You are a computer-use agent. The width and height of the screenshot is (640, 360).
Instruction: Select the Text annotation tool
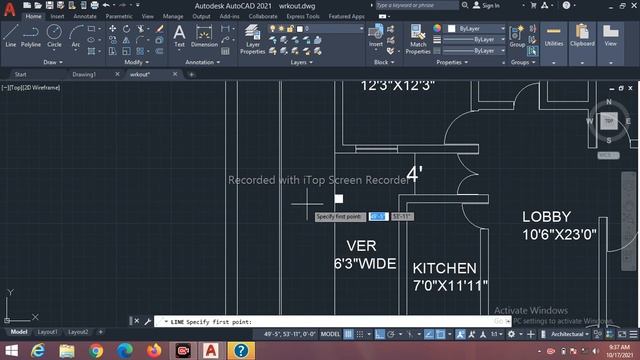pos(179,36)
